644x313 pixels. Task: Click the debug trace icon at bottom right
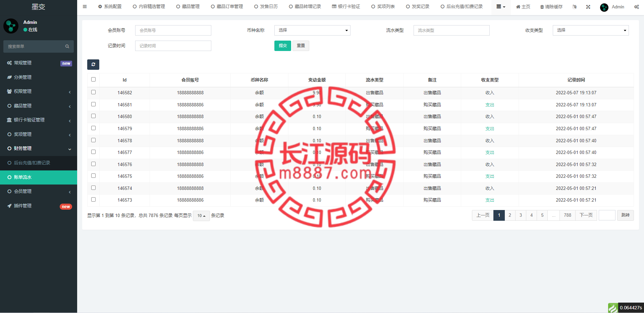[x=613, y=308]
